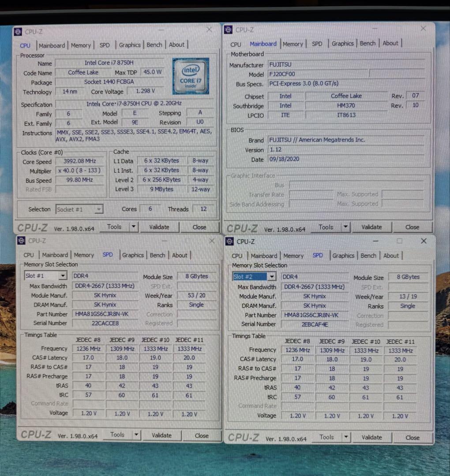450x476 pixels.
Task: Expand the Tools arrow in the Slot #2 window
Action: tap(346, 437)
